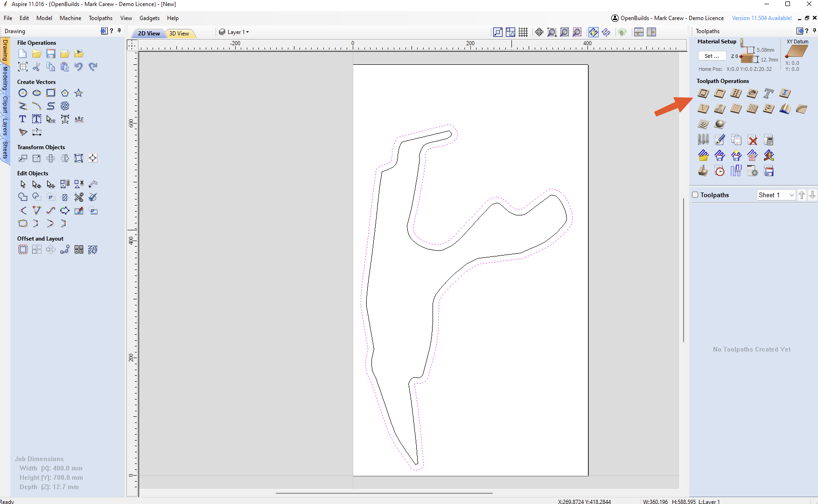Open the File menu
818x504 pixels.
click(x=8, y=18)
